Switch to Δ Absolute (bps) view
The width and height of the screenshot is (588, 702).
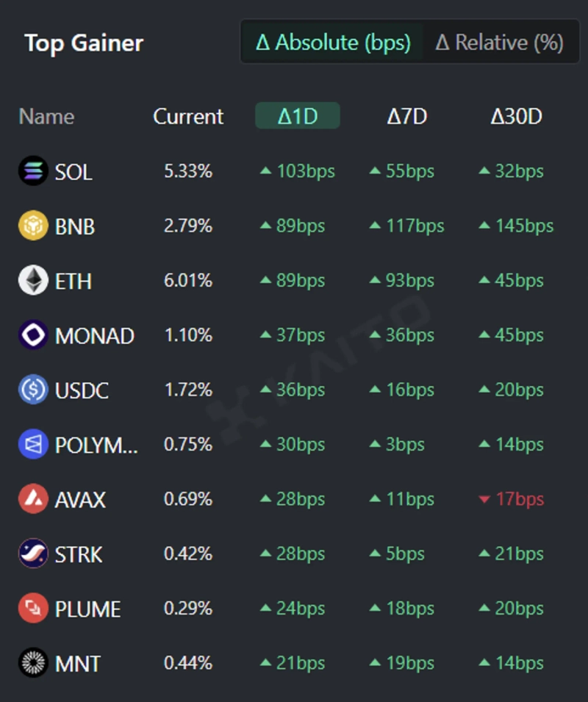333,43
